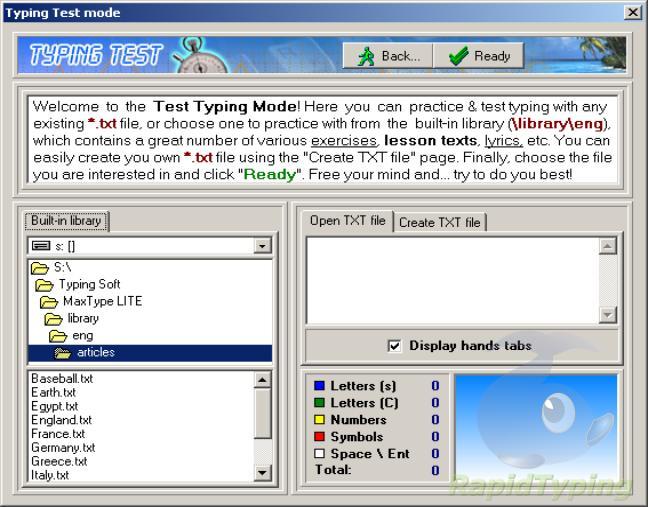Close the Typing Test mode window
The height and width of the screenshot is (507, 648).
(633, 13)
